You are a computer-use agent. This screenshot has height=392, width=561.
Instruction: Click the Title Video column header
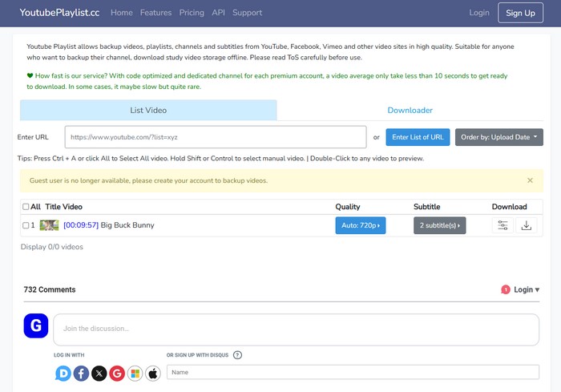[63, 207]
